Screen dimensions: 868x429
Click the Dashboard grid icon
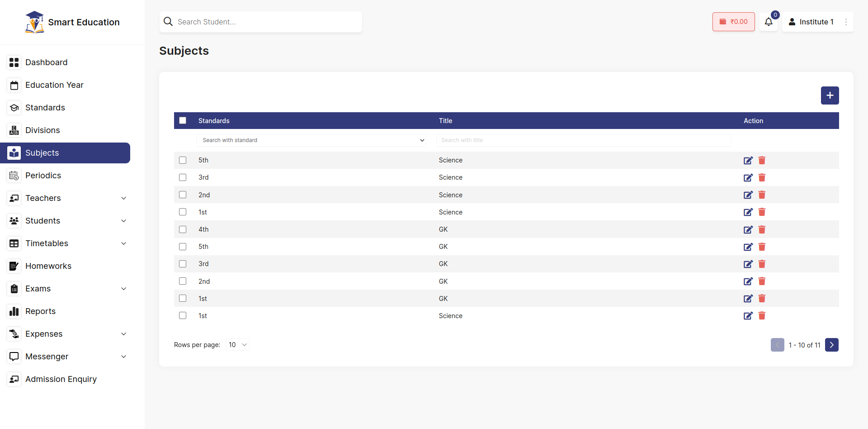14,62
